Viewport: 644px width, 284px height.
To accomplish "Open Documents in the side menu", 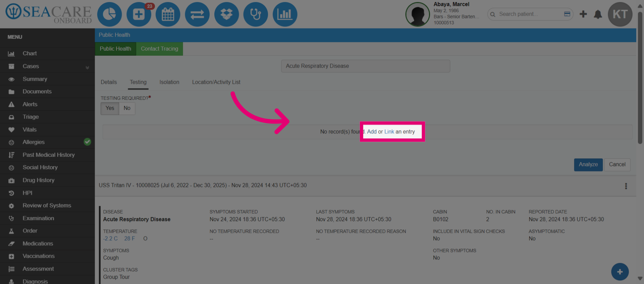I will click(x=47, y=91).
